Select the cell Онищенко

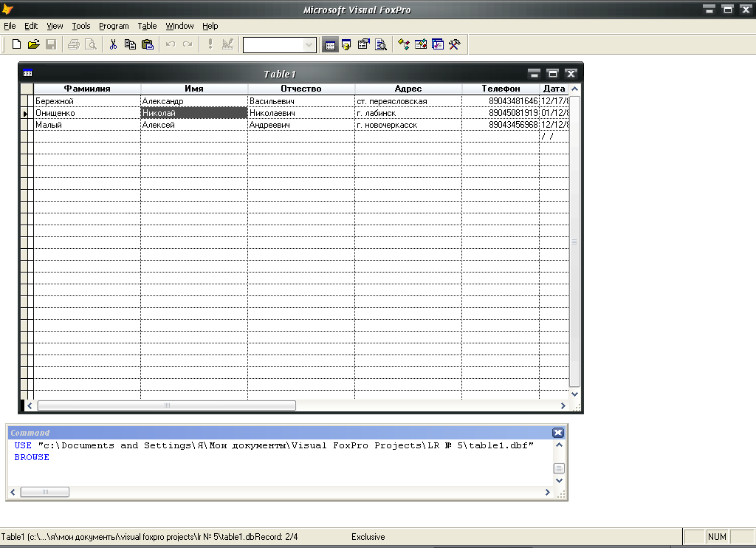point(87,113)
